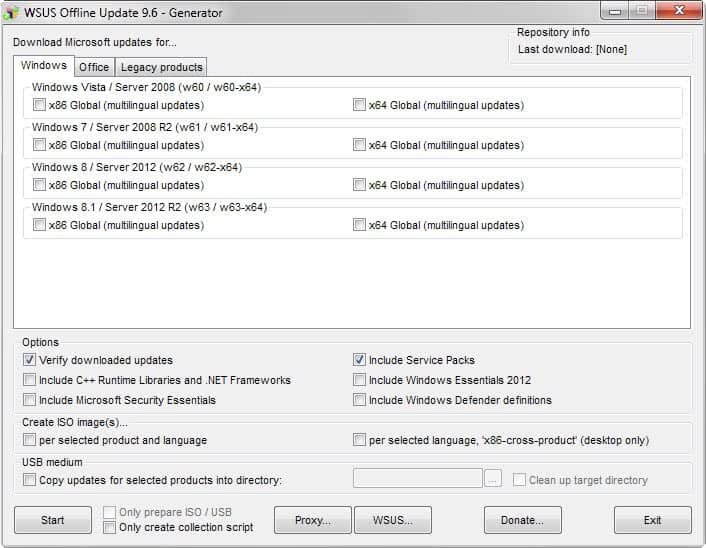706x548 pixels.
Task: Uncheck Include Service Packs
Action: (359, 360)
